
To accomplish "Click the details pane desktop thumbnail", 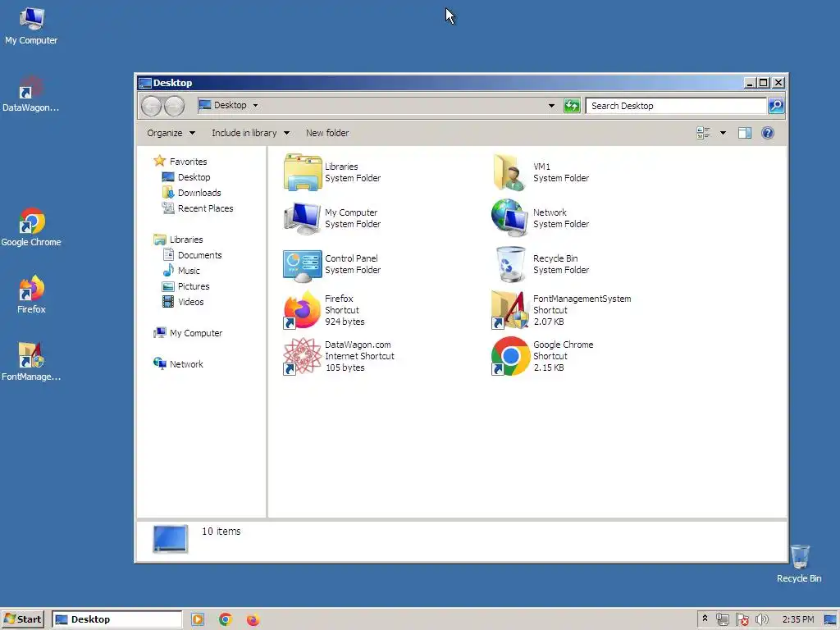I will [171, 538].
